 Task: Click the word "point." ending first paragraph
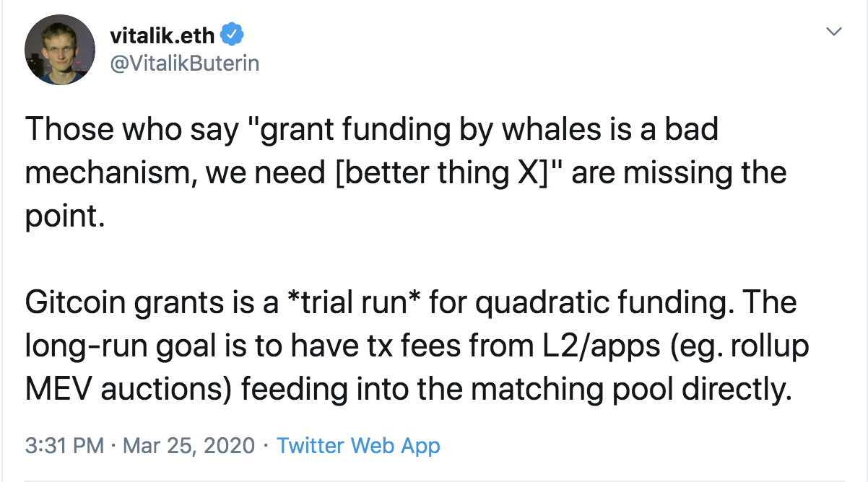tap(65, 216)
